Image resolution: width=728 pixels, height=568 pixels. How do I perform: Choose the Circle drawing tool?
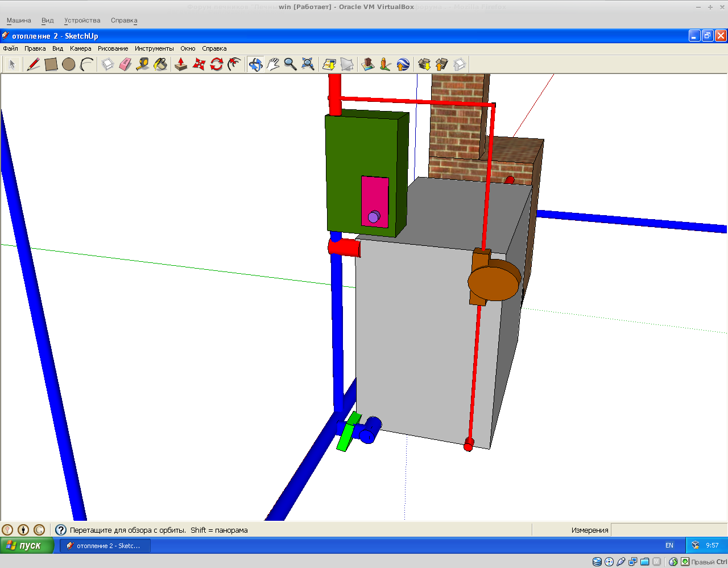(x=69, y=64)
